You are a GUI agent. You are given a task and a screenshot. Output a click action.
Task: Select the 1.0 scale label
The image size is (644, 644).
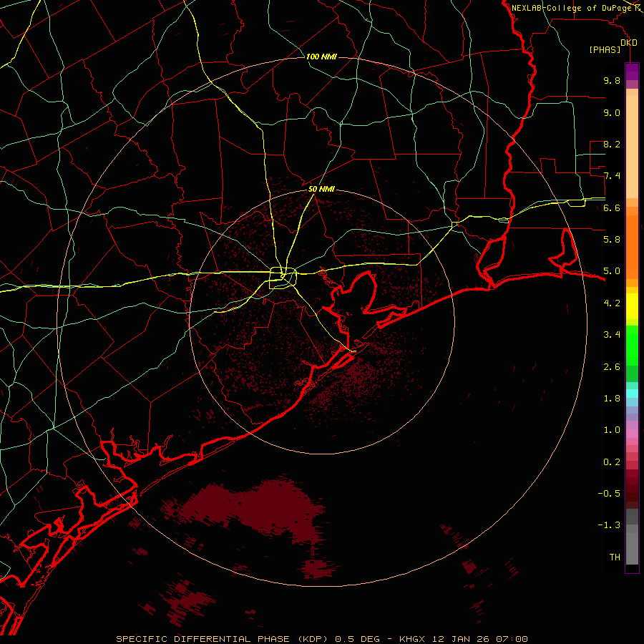point(612,430)
